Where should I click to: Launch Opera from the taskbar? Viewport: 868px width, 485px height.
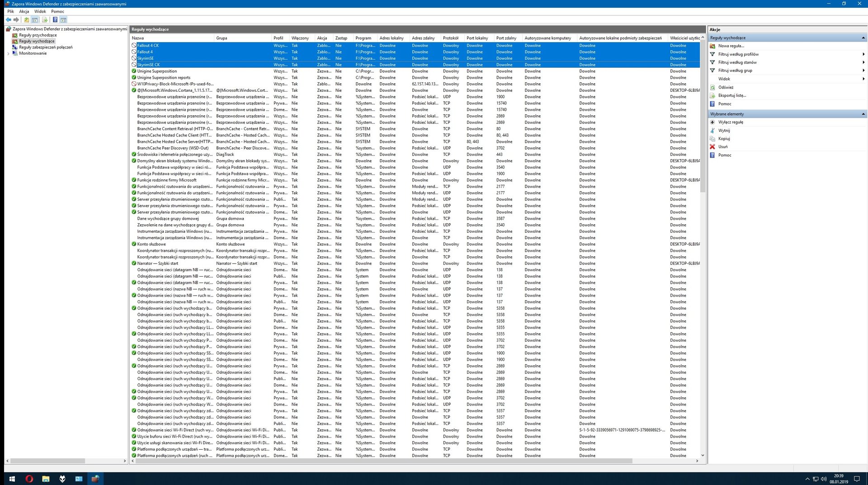click(x=29, y=479)
